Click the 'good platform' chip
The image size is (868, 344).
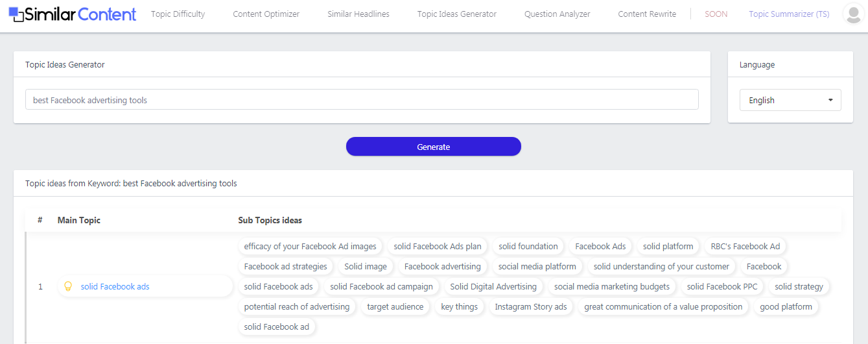[x=786, y=306]
